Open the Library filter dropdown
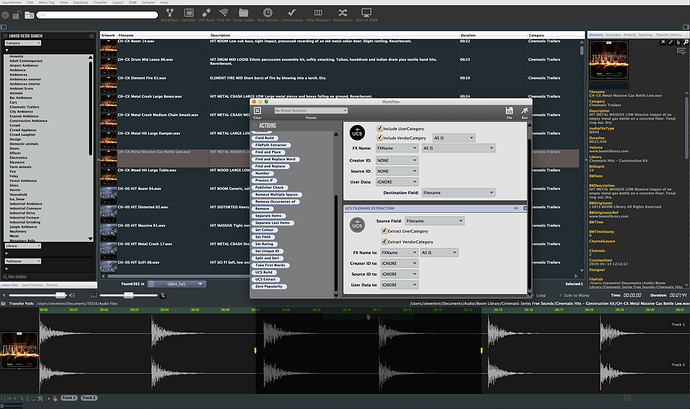This screenshot has width=690, height=409. [x=23, y=246]
